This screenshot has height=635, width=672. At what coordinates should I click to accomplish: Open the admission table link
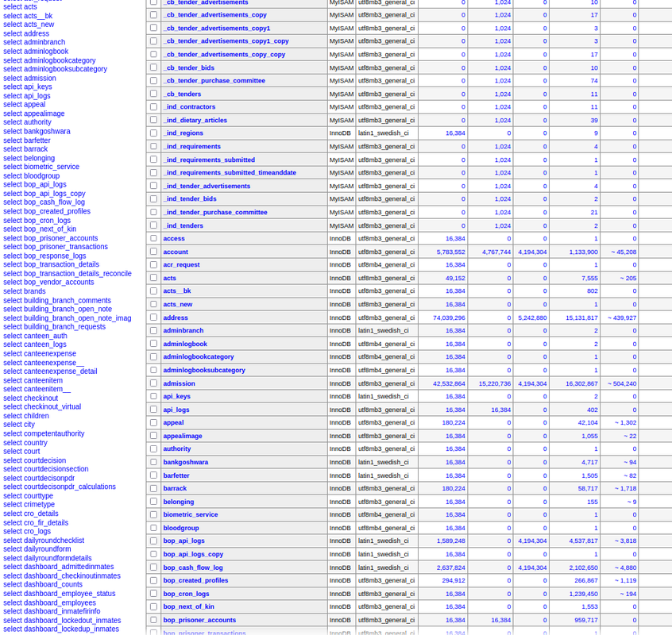179,383
